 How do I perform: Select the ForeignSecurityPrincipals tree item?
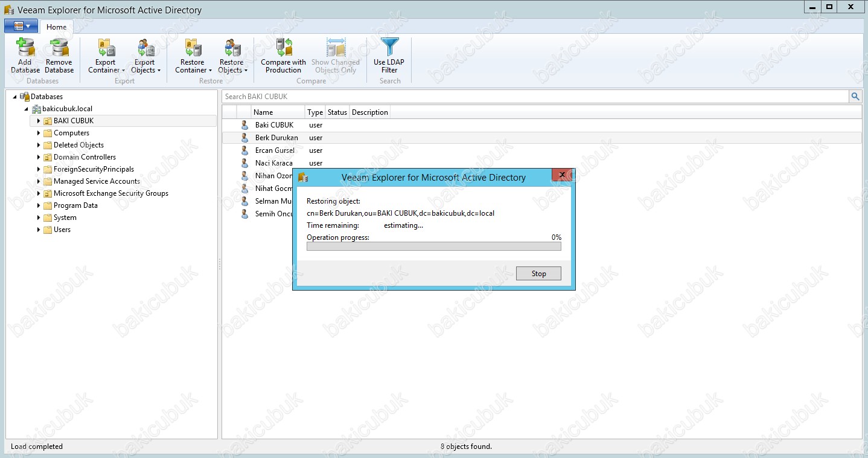pyautogui.click(x=94, y=169)
